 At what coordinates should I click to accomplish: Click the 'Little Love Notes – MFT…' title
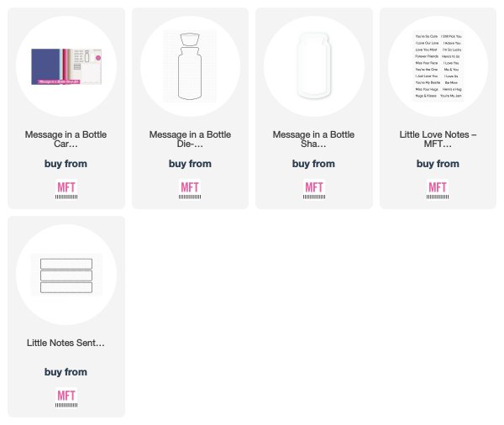tap(438, 139)
